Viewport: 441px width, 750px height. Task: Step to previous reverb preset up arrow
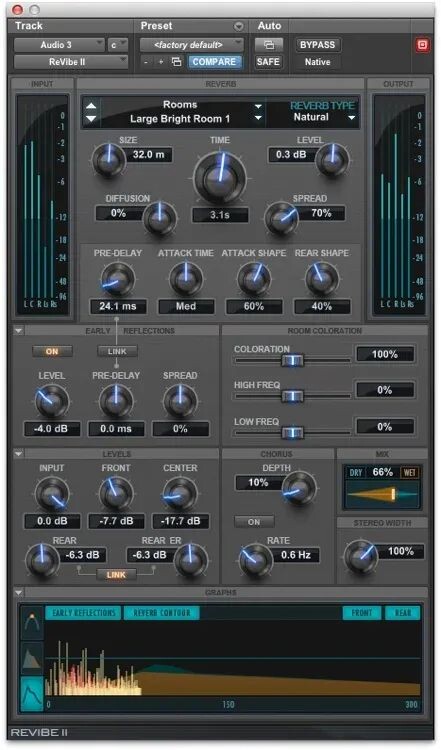click(91, 106)
